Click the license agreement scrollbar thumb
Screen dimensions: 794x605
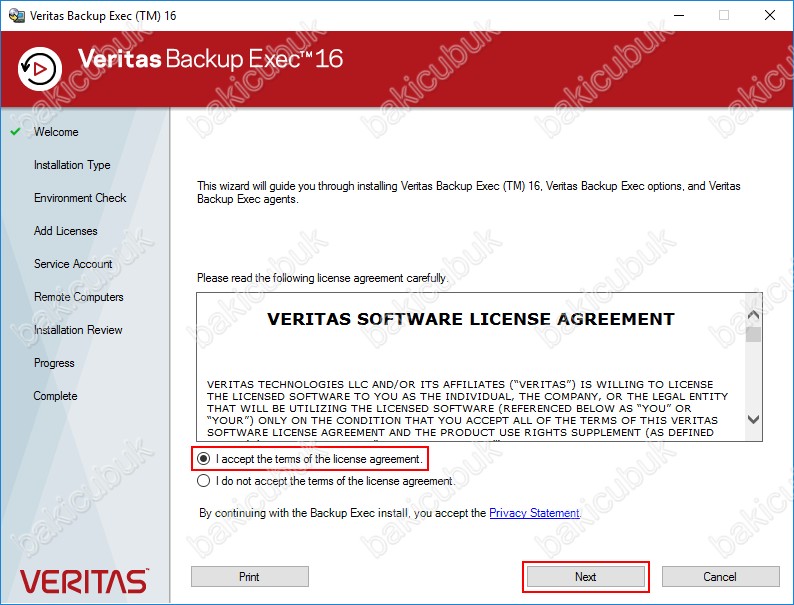(753, 335)
